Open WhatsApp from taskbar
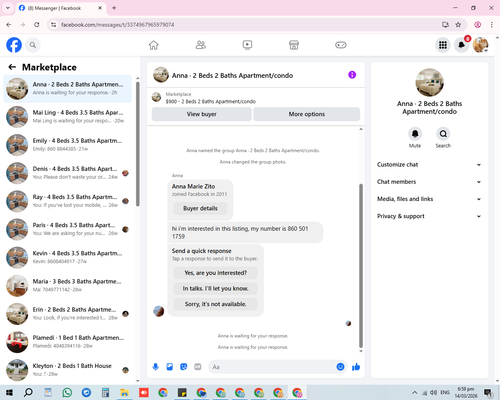The image size is (500, 400). click(67, 392)
